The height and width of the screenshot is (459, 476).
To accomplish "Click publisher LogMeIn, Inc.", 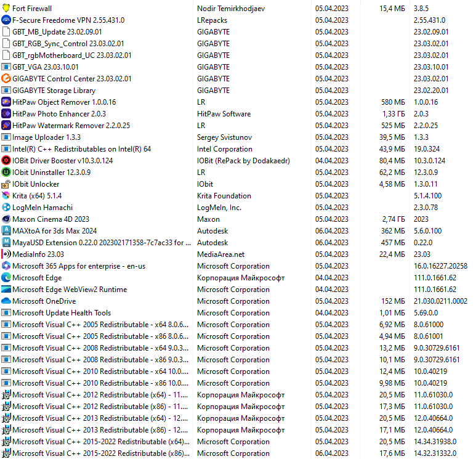I will point(219,208).
